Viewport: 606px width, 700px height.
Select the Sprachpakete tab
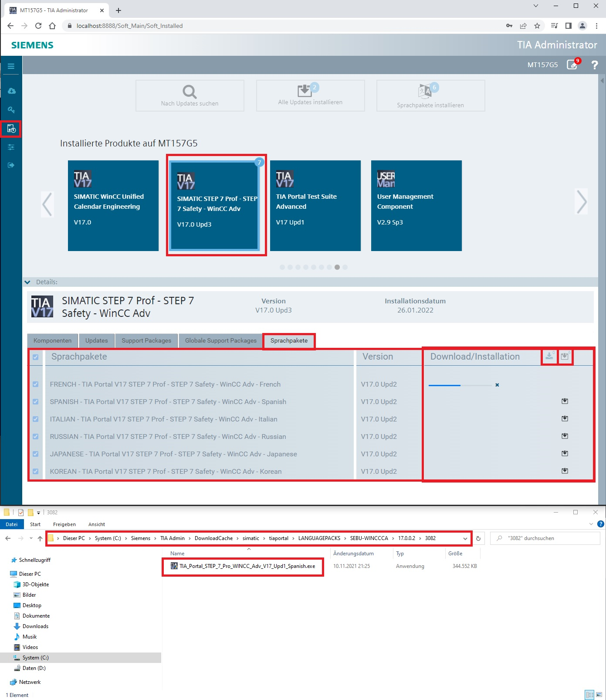pyautogui.click(x=289, y=340)
